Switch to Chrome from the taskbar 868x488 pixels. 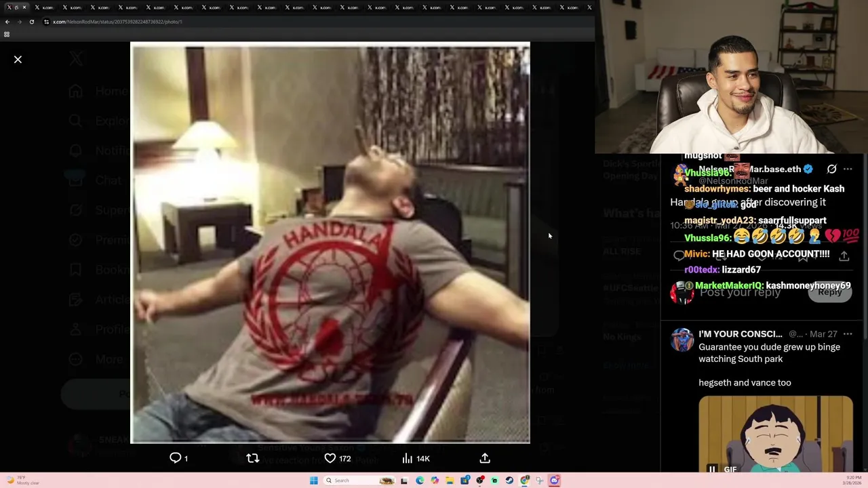point(524,481)
